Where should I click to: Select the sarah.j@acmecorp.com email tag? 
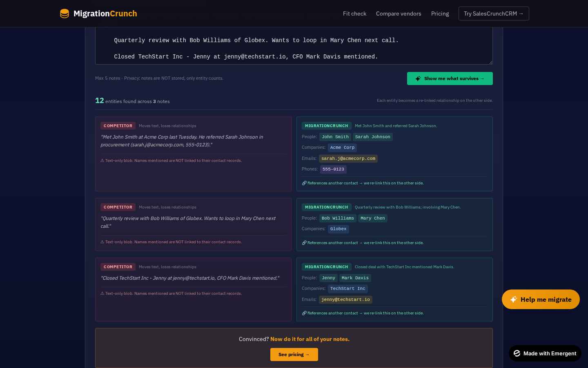pyautogui.click(x=348, y=159)
